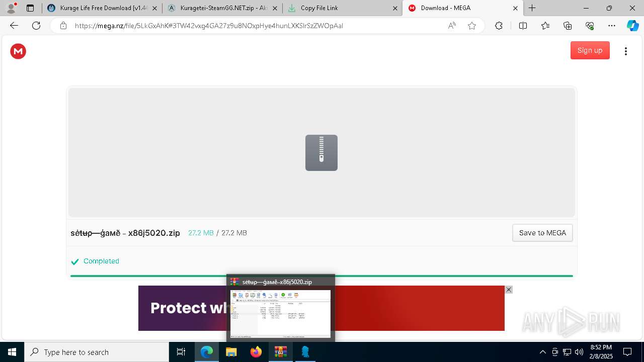
Task: Open the Collections icon
Action: pyautogui.click(x=568, y=26)
